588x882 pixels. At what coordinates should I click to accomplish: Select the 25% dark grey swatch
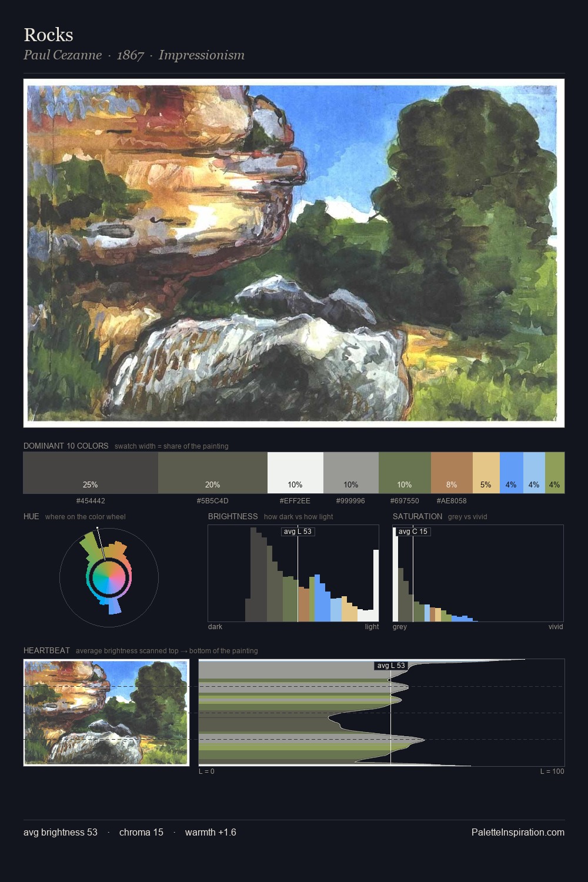(91, 473)
